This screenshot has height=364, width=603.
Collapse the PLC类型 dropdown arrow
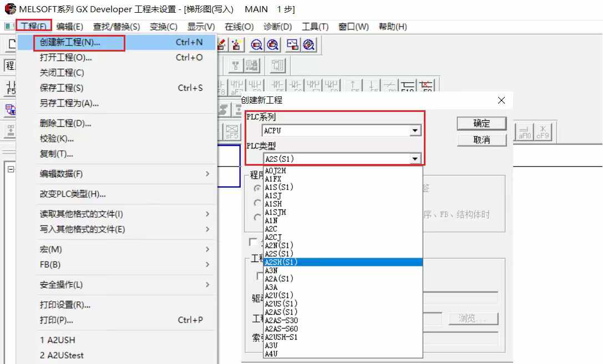coord(414,159)
